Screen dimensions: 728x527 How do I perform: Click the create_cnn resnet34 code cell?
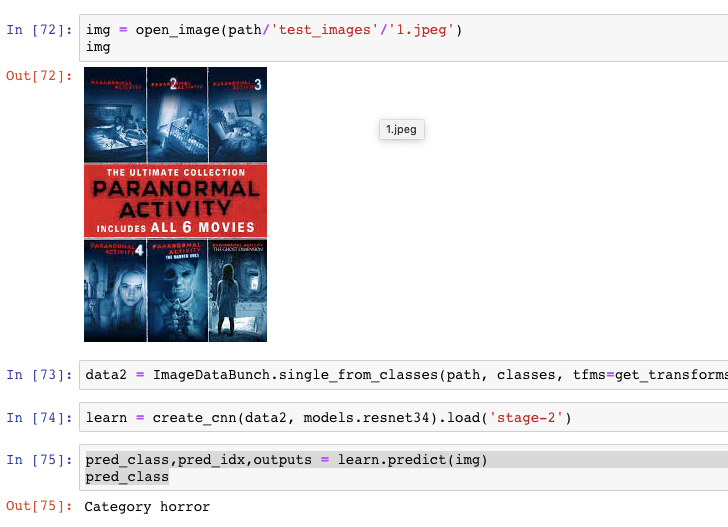pos(403,417)
